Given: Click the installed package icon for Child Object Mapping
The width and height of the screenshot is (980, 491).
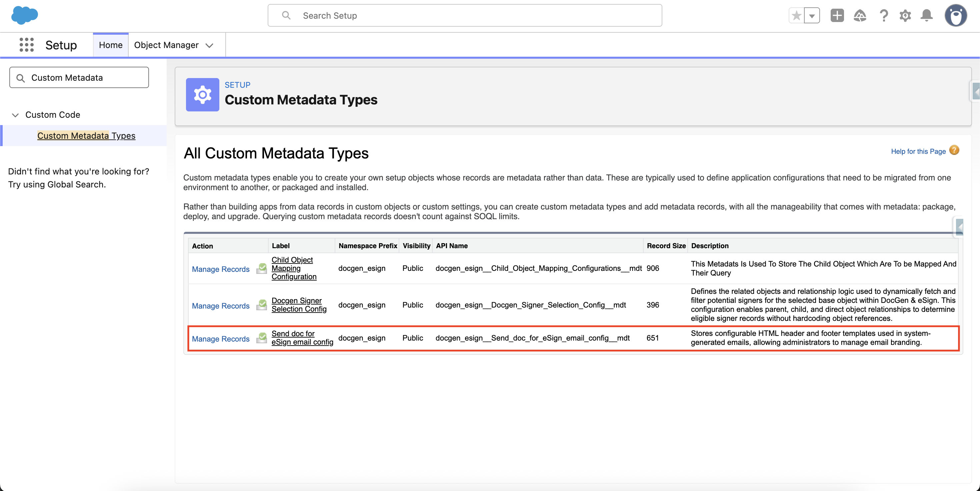Looking at the screenshot, I should tap(262, 268).
